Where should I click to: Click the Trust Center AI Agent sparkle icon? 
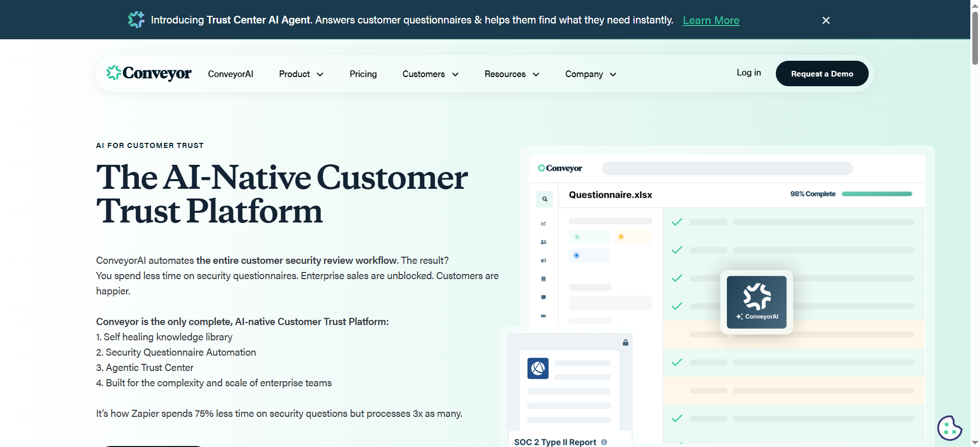click(136, 19)
